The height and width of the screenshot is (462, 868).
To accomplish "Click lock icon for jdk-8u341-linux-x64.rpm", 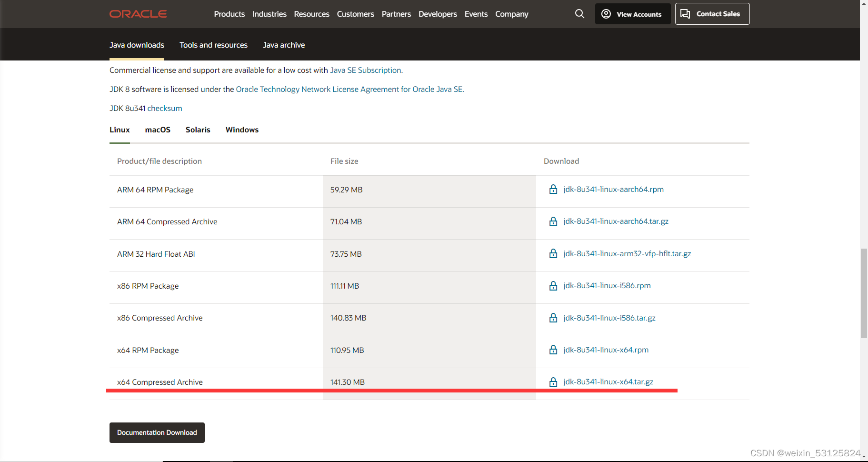I will pyautogui.click(x=553, y=350).
